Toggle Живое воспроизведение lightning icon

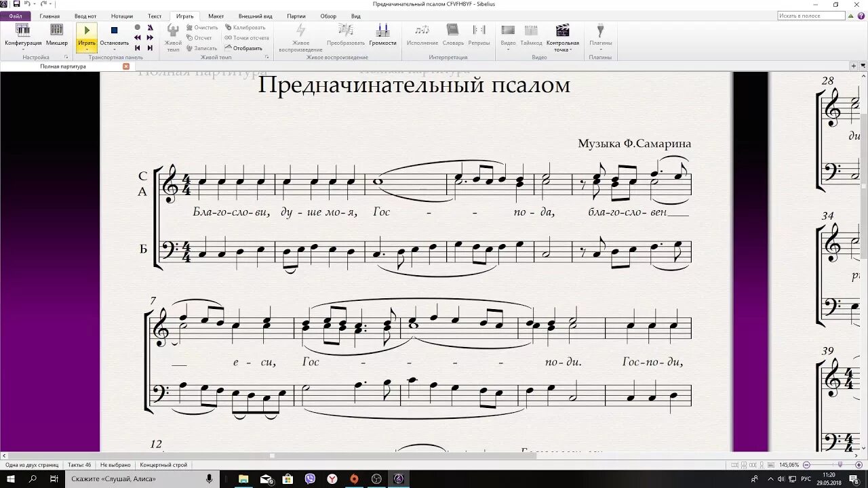click(x=300, y=37)
